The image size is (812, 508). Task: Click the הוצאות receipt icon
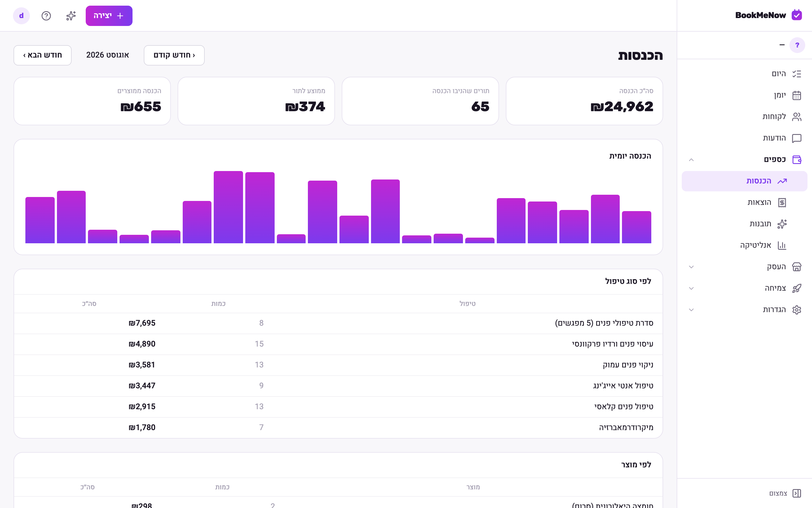(782, 203)
